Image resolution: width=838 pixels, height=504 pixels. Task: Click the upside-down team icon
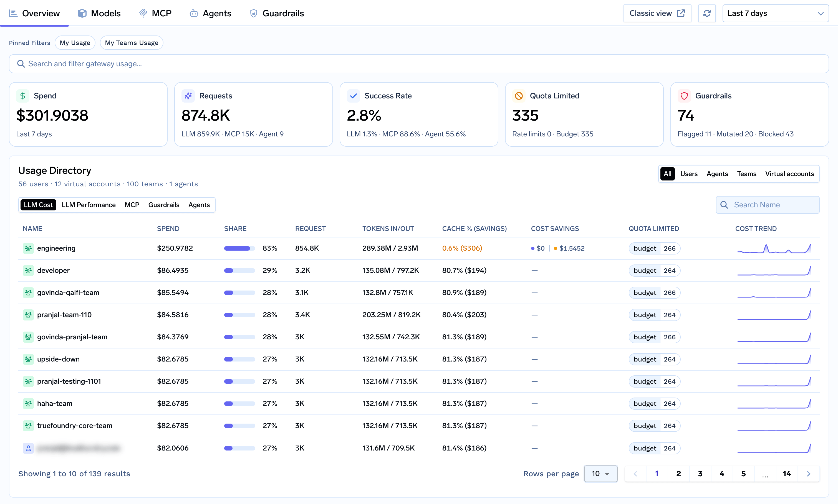(x=28, y=359)
